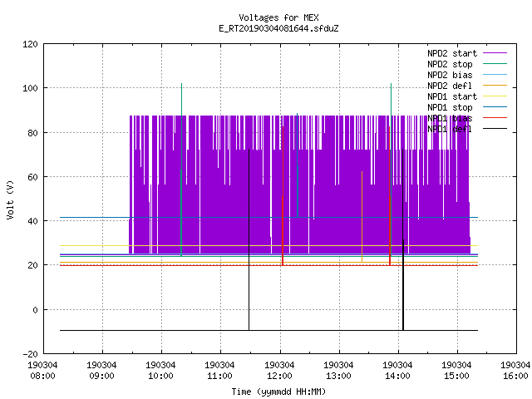Click the red NPD1 bias spike at 12:00

tap(283, 195)
